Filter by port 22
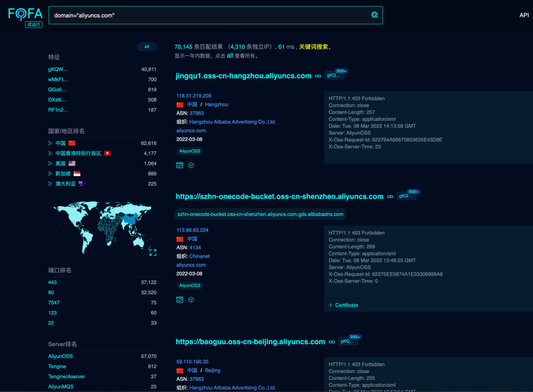Screen dimensions: 533x392 (x=51, y=323)
